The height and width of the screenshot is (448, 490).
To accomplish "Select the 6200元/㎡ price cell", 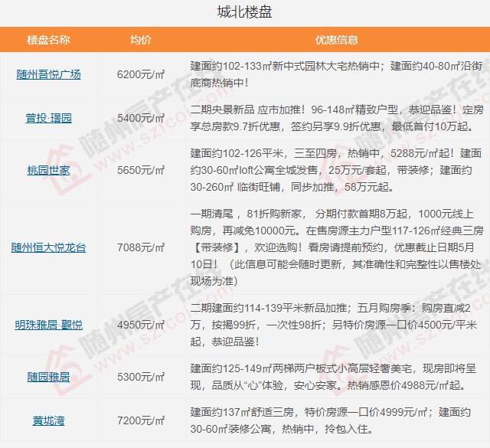I will tap(141, 74).
